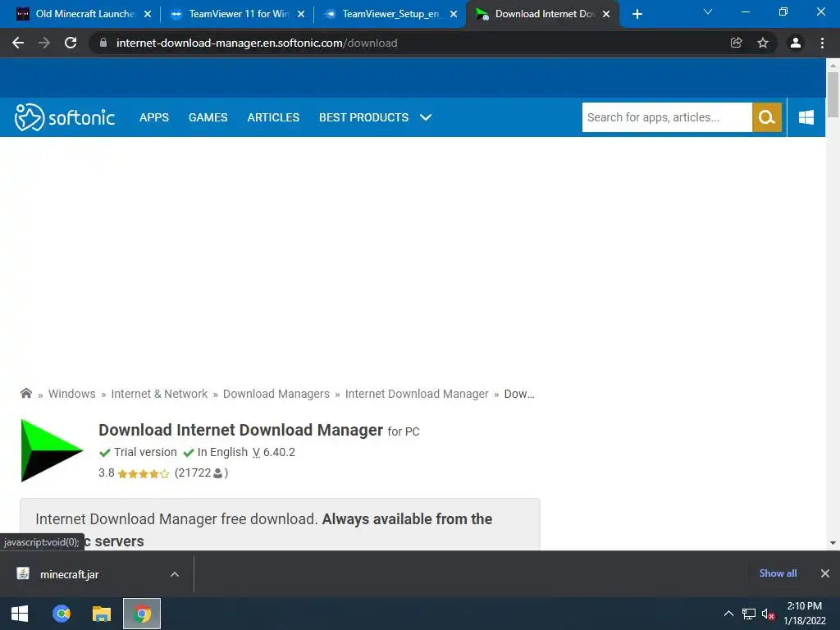Switch to the TeamViewer 11 for Windows tab

pyautogui.click(x=237, y=14)
